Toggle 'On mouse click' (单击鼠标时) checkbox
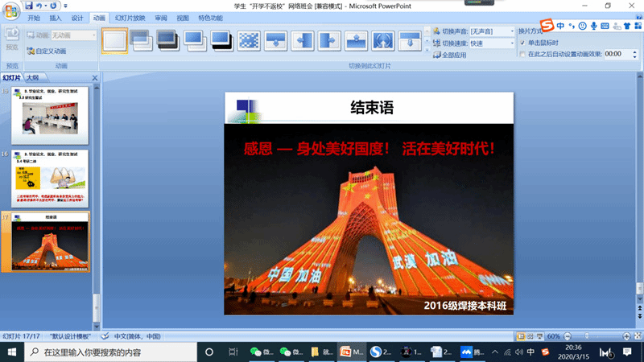 click(522, 43)
